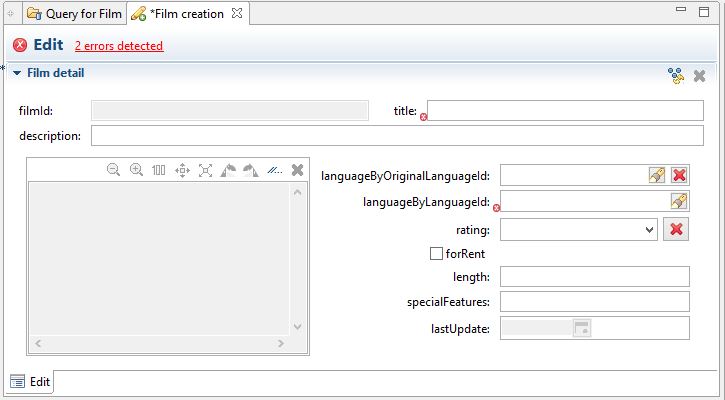Viewport: 725px width, 400px height.
Task: Open the 2 errors detected link
Action: (118, 46)
